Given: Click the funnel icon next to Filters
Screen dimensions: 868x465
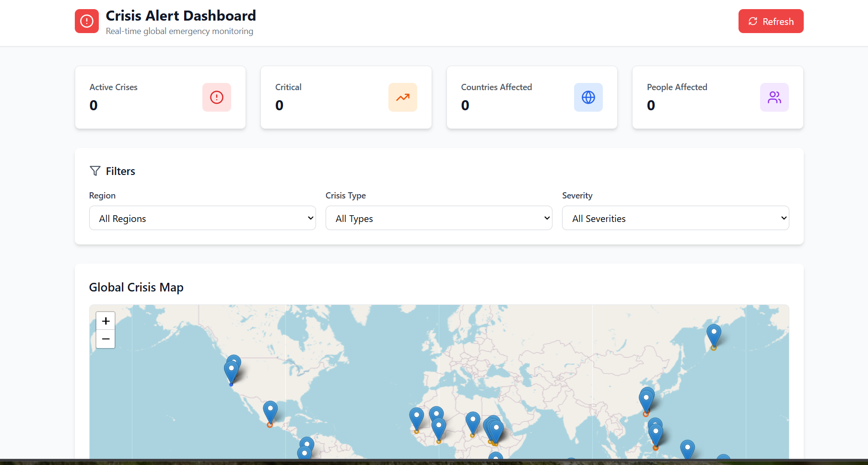Looking at the screenshot, I should (x=95, y=171).
